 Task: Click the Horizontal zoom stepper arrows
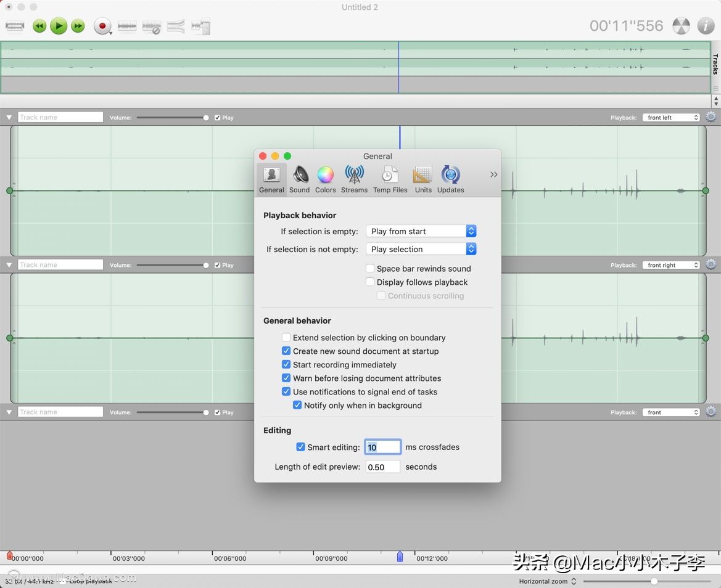[x=574, y=581]
